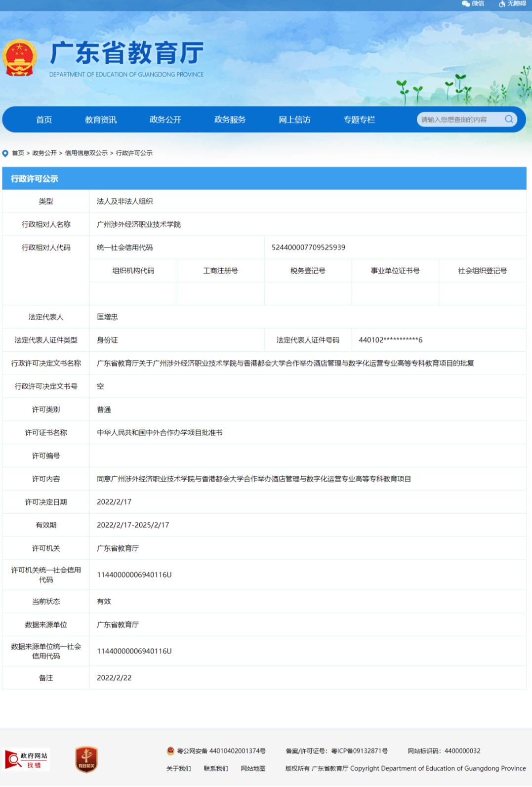
Task: Click the national emblem logo
Action: [x=20, y=58]
